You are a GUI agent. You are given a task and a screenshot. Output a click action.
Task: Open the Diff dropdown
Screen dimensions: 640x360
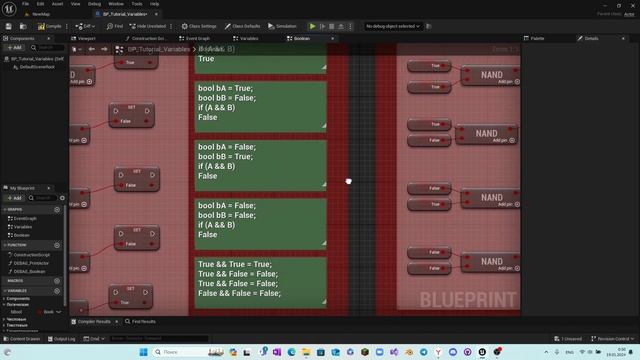[x=85, y=26]
